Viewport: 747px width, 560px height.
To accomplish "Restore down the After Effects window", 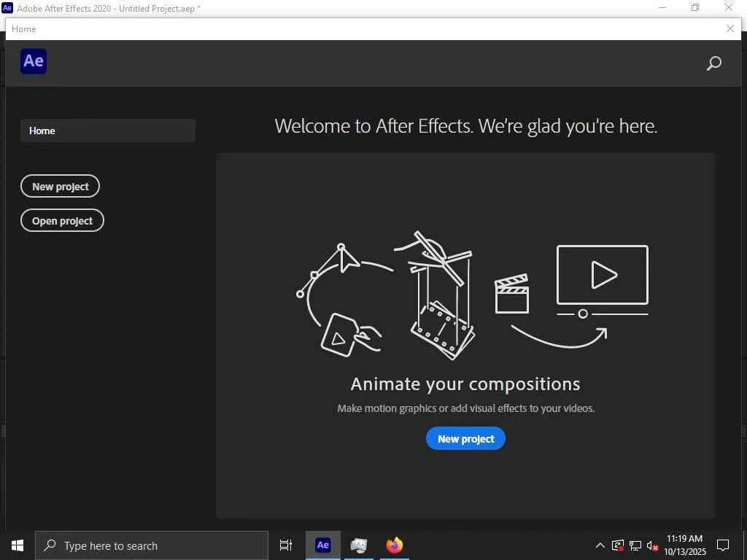I will (695, 7).
